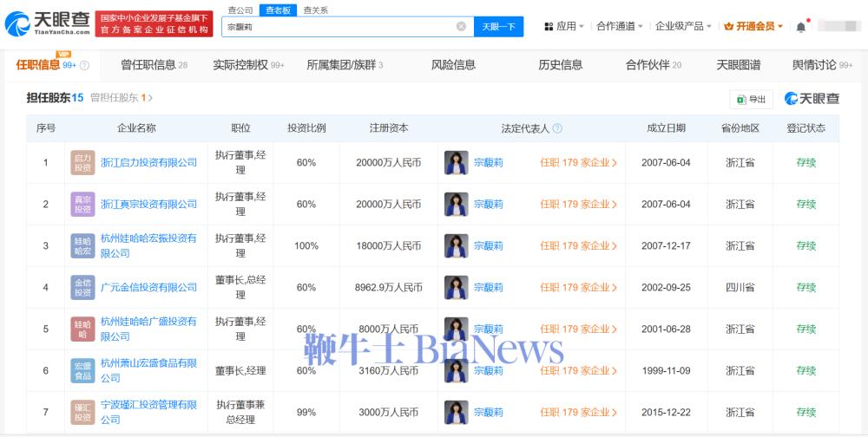Screen dimensions: 868x437
Task: Click the 100% investment ratio cell
Action: (x=306, y=245)
